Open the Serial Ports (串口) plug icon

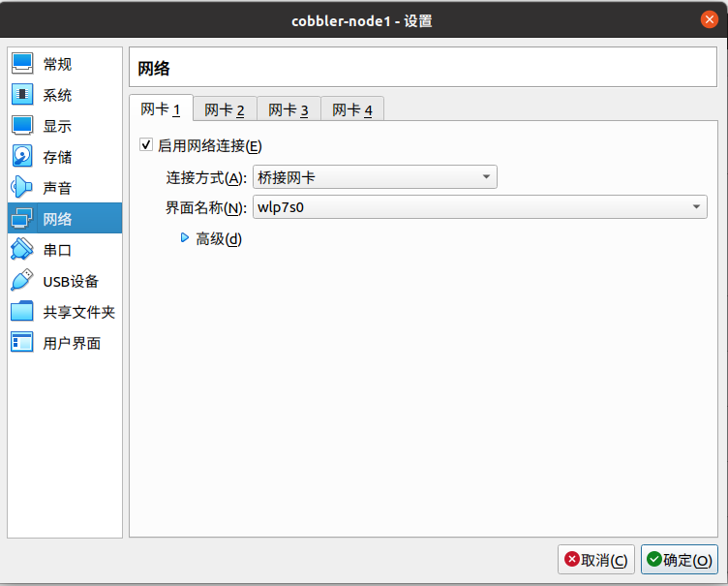click(22, 250)
